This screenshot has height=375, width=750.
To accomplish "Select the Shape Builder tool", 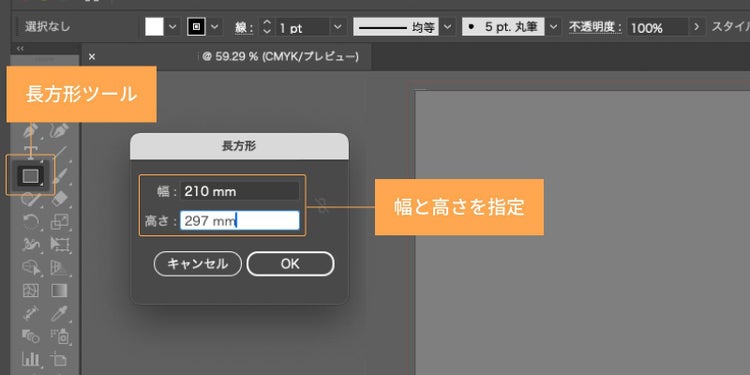I will click(x=32, y=267).
